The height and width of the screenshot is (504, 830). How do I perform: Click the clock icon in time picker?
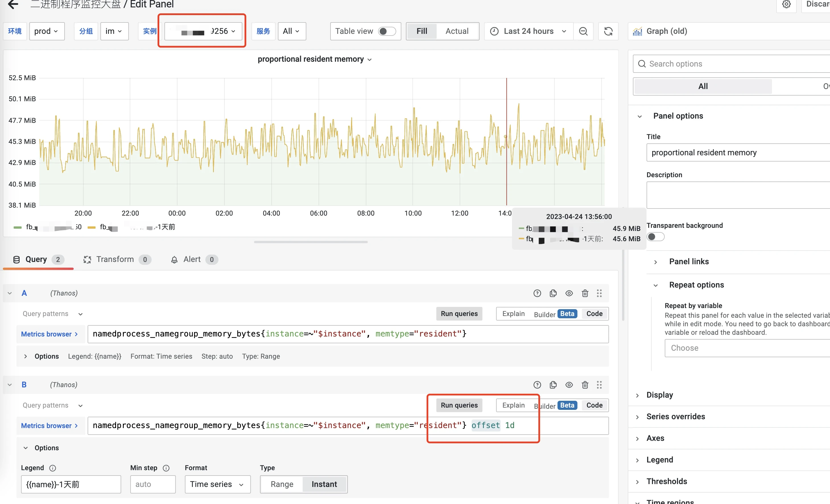[494, 31]
